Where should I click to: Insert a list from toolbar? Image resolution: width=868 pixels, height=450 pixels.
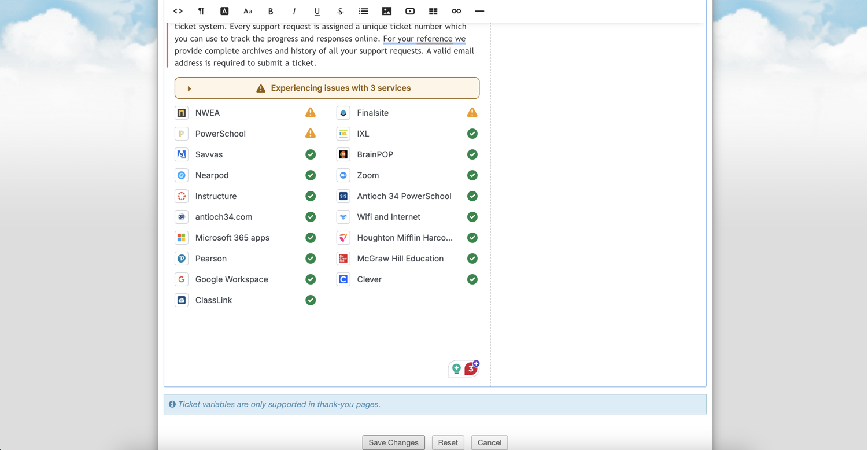(x=363, y=11)
